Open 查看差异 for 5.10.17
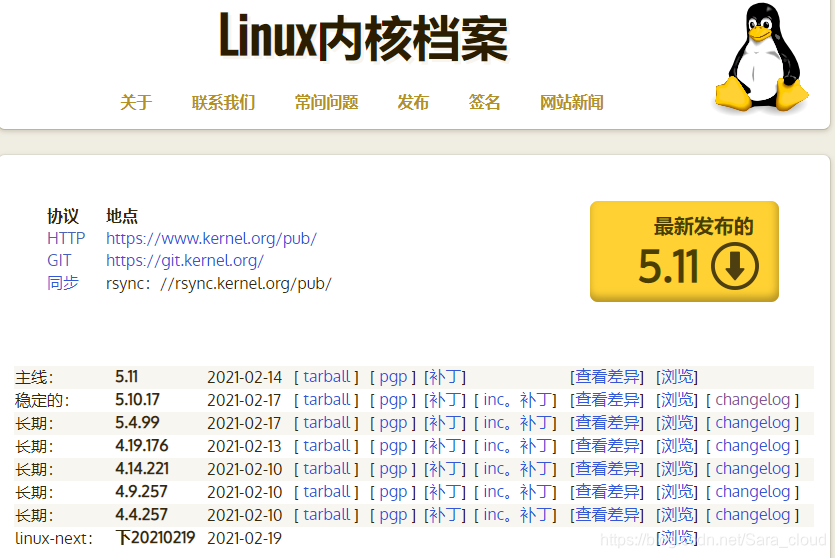 click(607, 400)
